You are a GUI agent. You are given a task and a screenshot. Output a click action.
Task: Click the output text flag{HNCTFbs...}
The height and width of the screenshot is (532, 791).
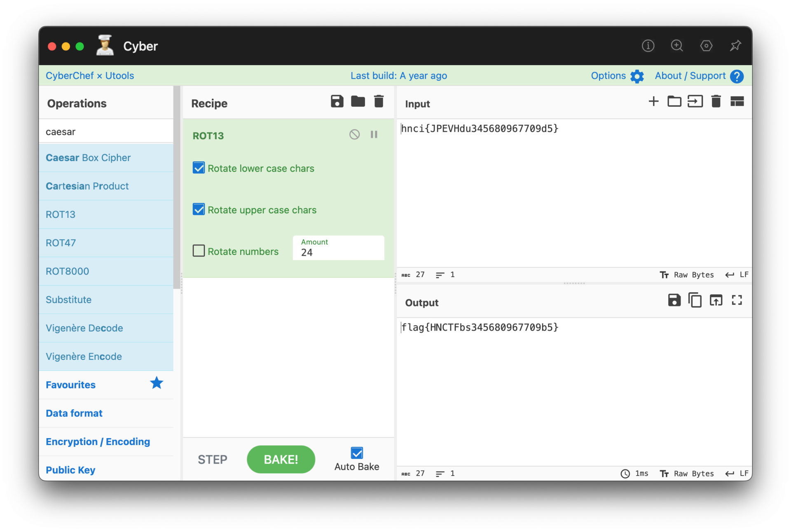(x=480, y=327)
